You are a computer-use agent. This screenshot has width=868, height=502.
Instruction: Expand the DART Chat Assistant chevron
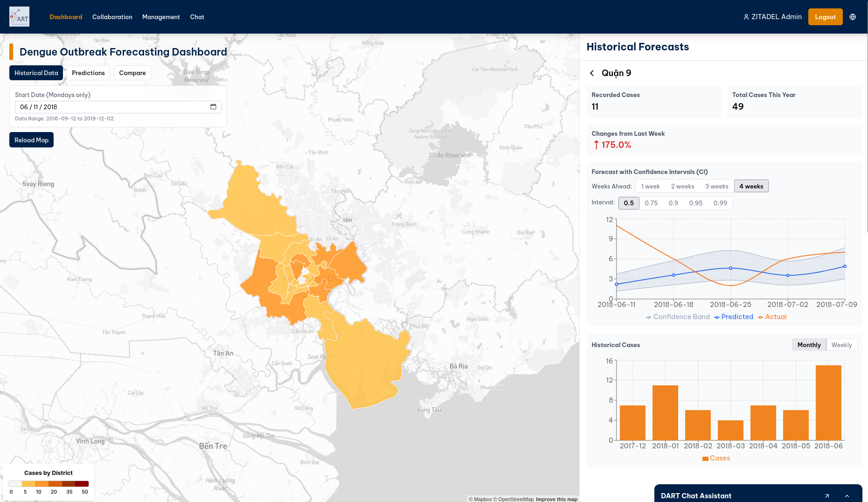[x=847, y=496]
